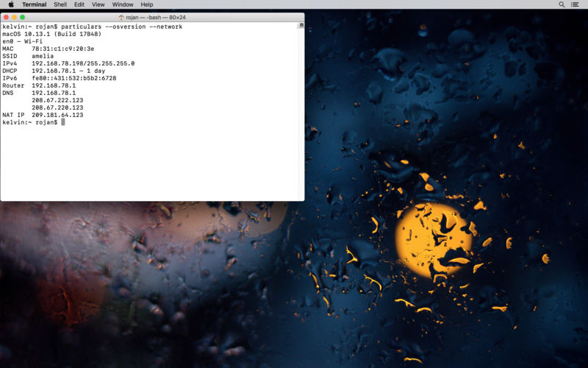This screenshot has height=368, width=588.
Task: Click the DNS entry 208.67.220.123
Action: click(x=57, y=107)
